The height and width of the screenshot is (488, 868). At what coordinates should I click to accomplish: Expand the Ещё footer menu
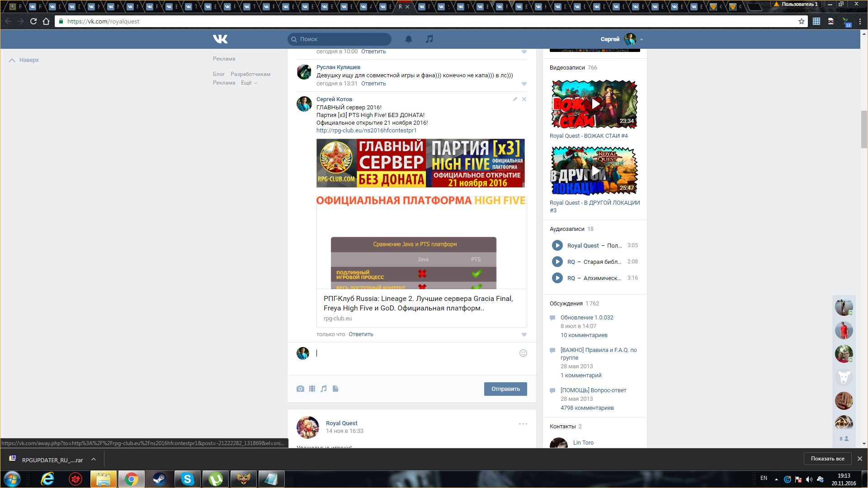point(249,83)
